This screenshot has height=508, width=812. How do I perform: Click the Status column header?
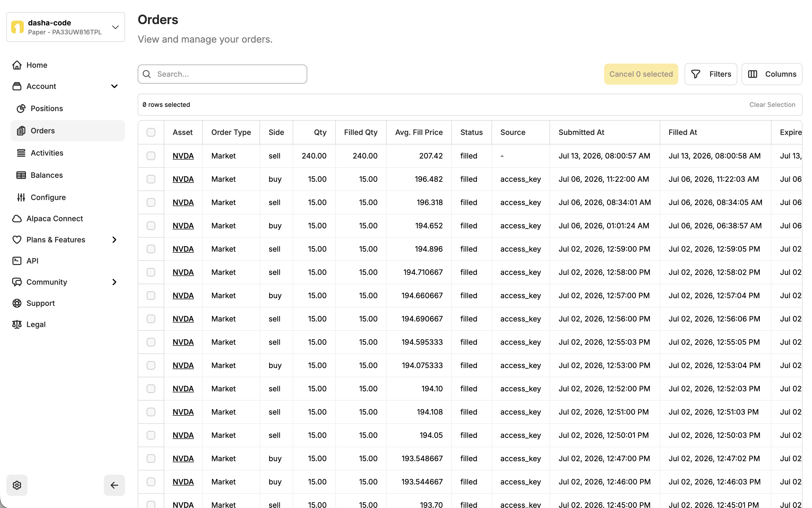point(471,132)
